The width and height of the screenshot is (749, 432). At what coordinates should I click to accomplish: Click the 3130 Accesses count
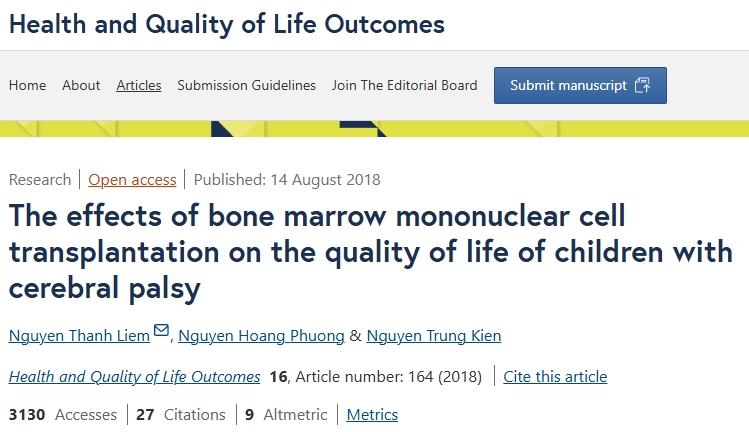(62, 415)
